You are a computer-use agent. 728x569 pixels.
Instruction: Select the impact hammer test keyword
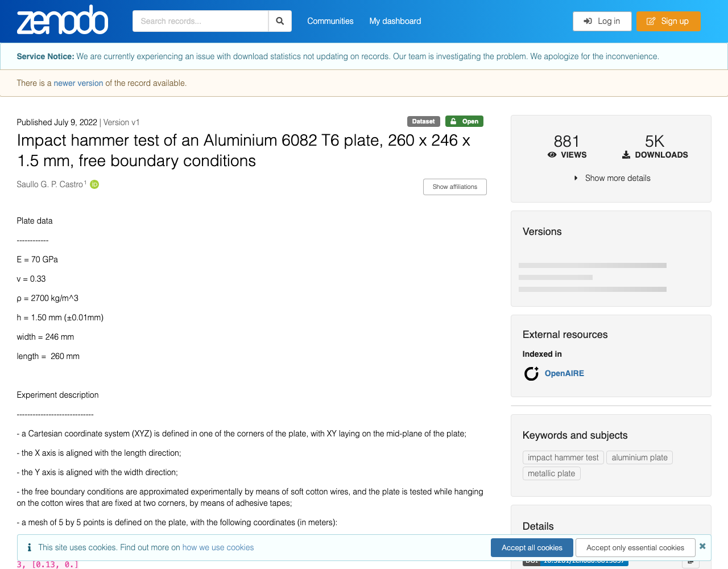point(563,457)
